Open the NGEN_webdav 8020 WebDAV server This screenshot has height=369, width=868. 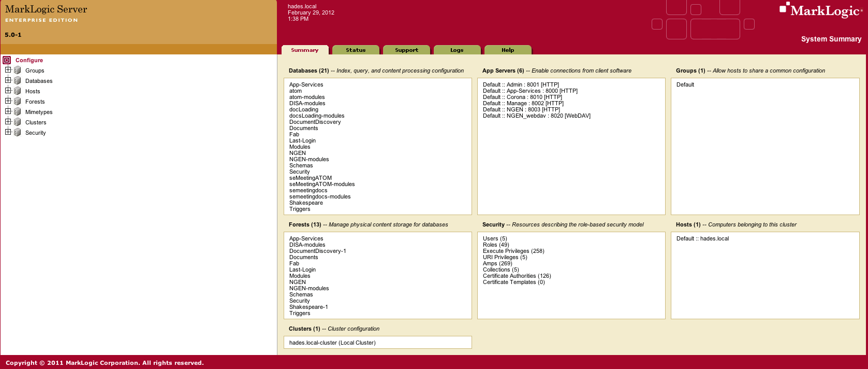tap(537, 116)
